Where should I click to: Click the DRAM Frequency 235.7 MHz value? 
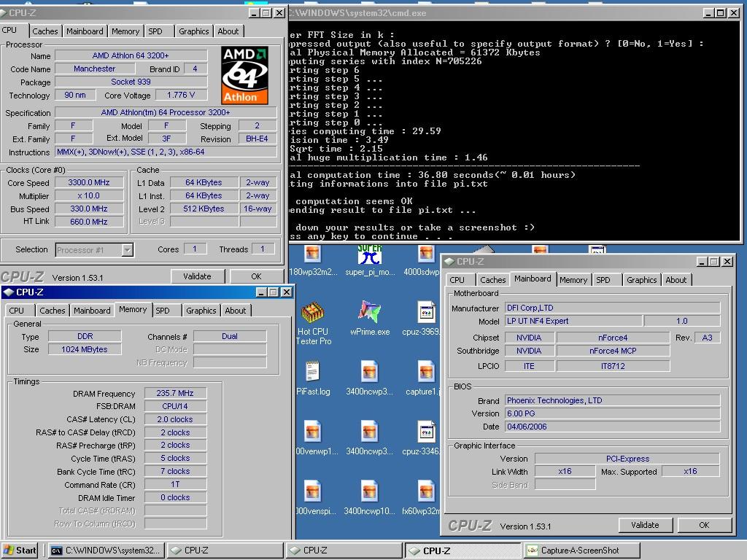(175, 393)
